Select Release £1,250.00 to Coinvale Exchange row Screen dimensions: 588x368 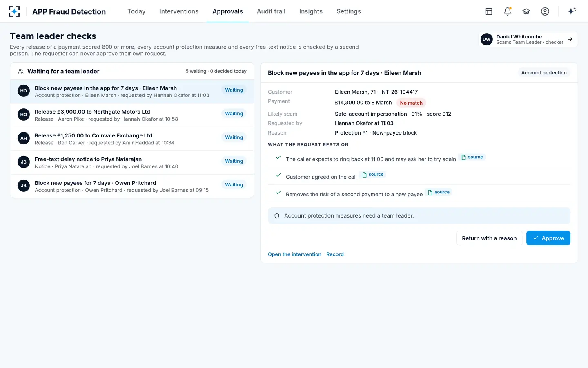tap(132, 139)
